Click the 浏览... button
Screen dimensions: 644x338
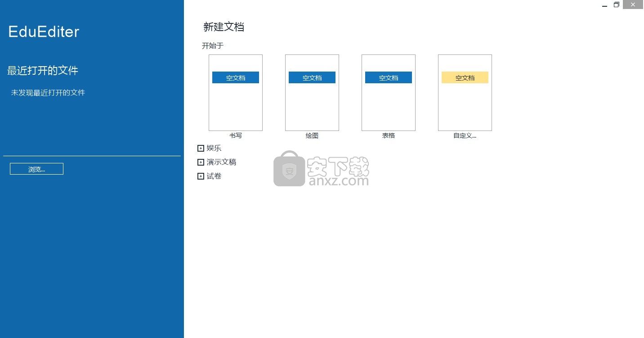[36, 169]
